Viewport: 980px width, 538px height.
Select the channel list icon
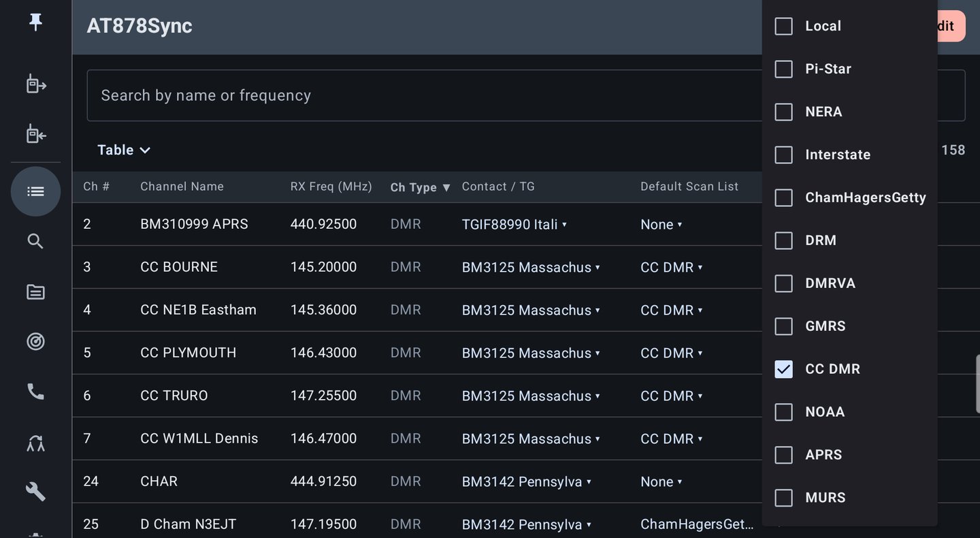[35, 191]
